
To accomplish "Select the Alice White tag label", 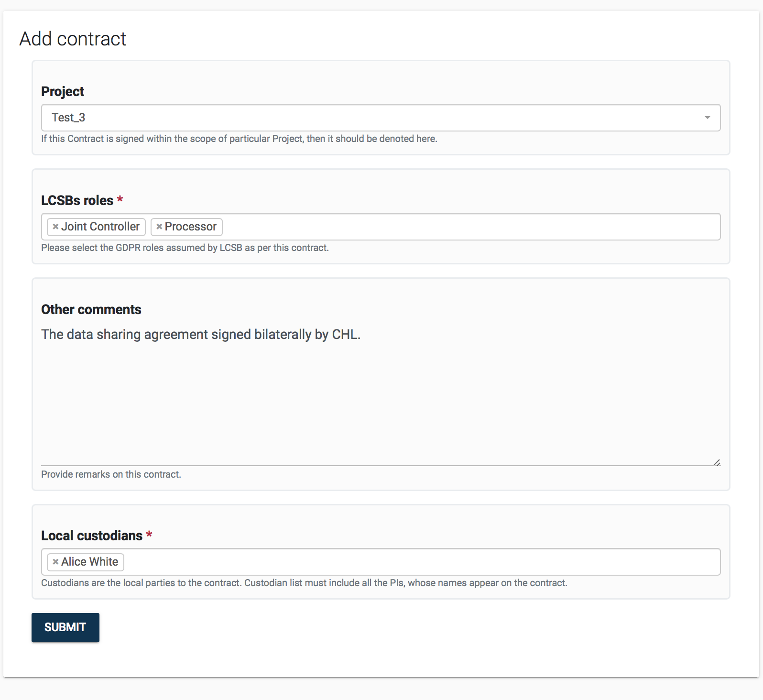I will [x=90, y=562].
